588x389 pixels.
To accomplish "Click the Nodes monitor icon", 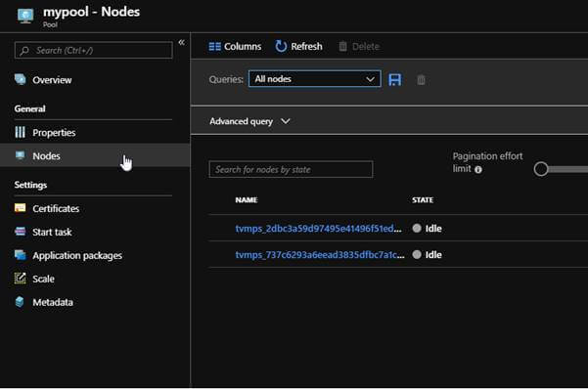I will click(x=21, y=155).
